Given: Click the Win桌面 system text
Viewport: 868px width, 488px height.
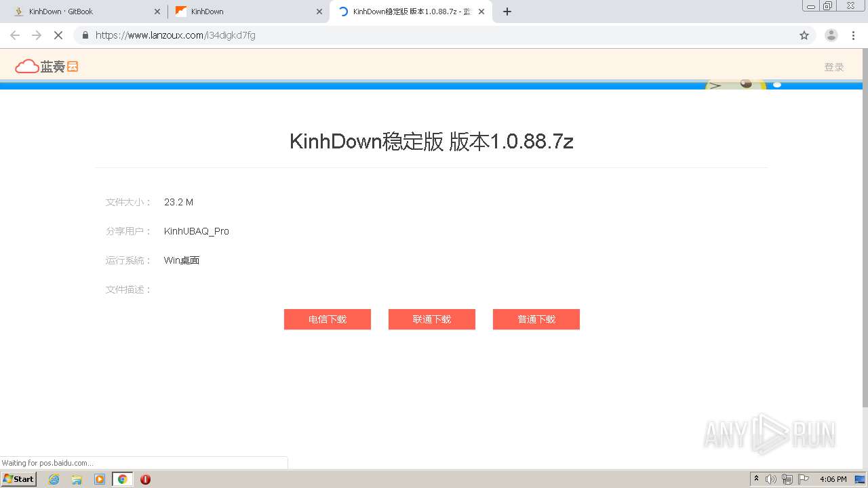Looking at the screenshot, I should point(182,260).
